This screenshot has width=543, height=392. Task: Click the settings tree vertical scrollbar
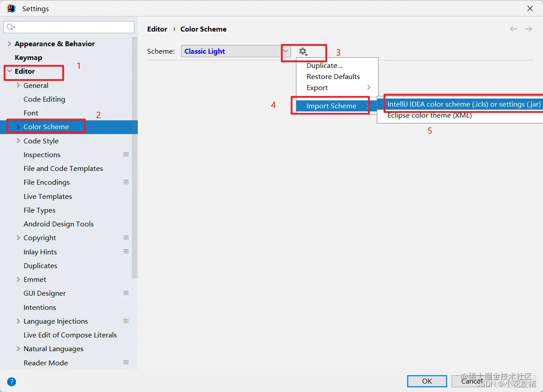click(x=135, y=158)
